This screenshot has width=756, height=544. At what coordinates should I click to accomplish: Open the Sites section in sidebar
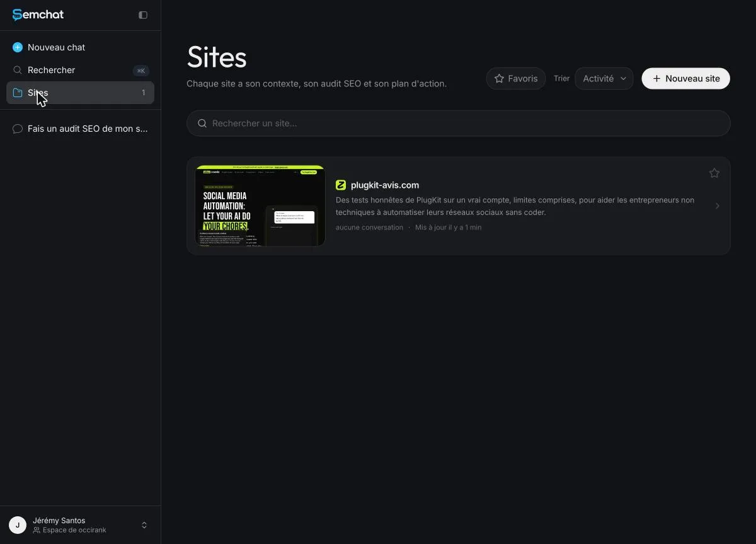coord(80,93)
